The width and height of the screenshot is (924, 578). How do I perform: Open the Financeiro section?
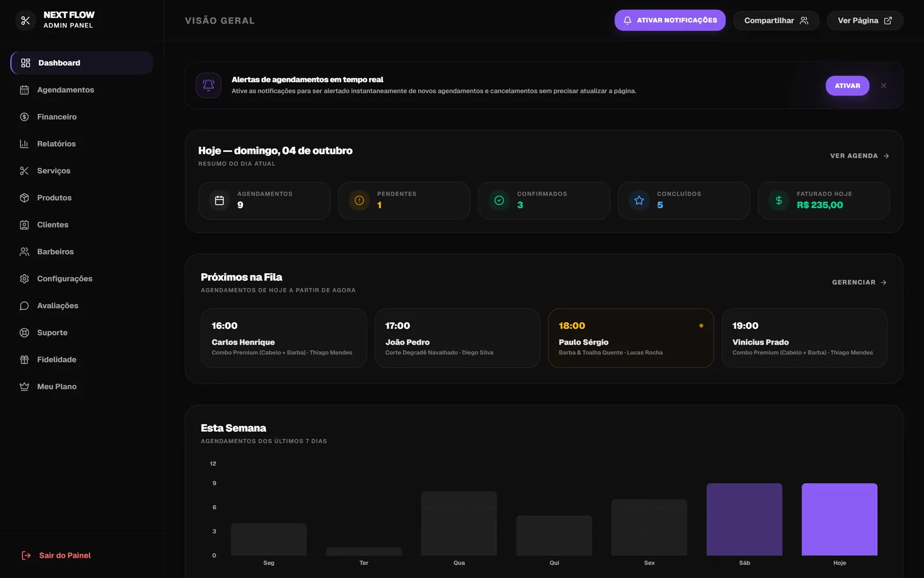81,117
